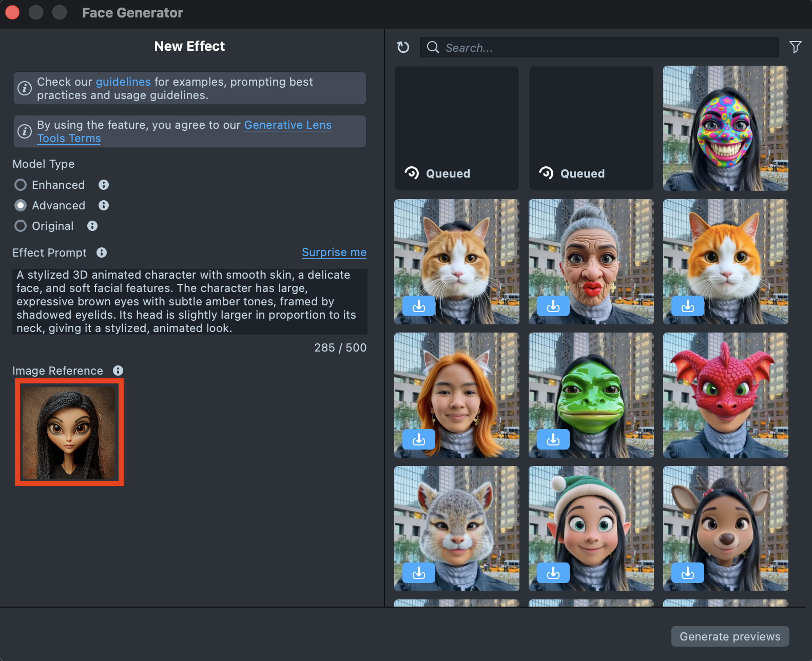The height and width of the screenshot is (661, 812).
Task: Click the info icon next to Advanced
Action: (104, 205)
